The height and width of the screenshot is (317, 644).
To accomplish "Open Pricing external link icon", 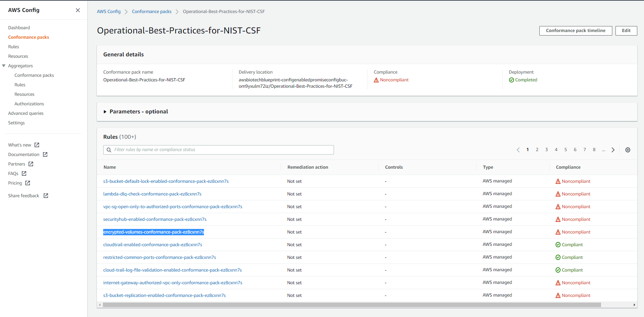I will (28, 183).
